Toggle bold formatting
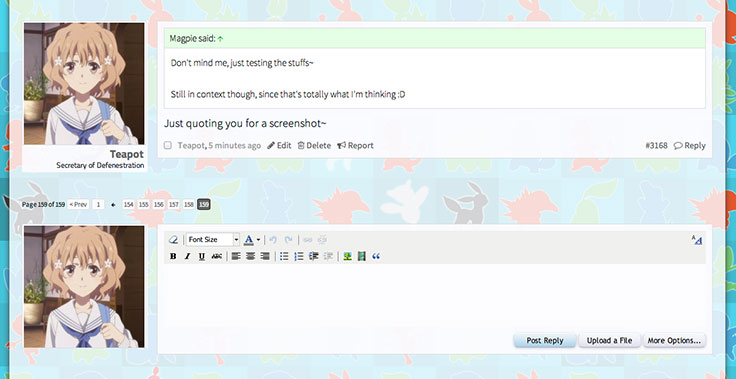This screenshot has height=379, width=736. 173,256
